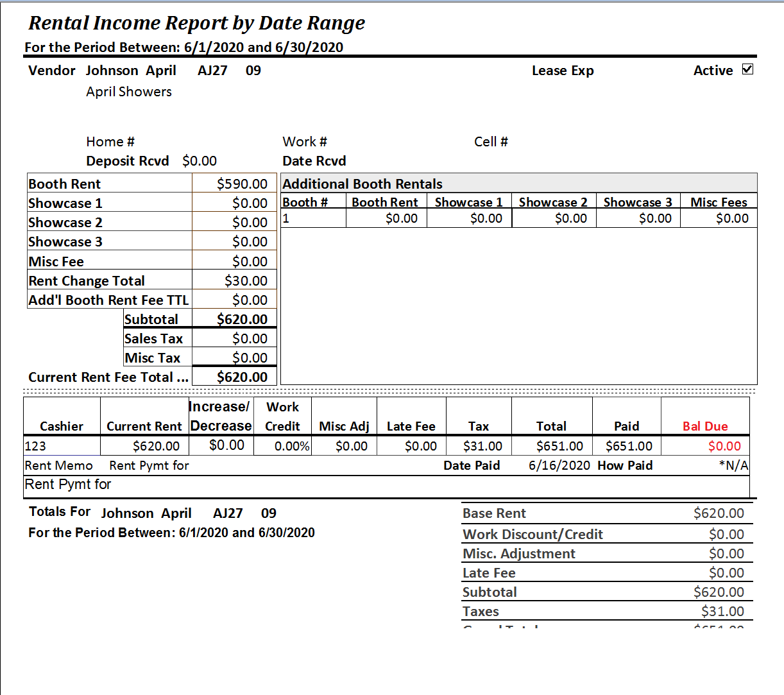784x695 pixels.
Task: Click the Taxes summary amount $31.00
Action: (722, 612)
